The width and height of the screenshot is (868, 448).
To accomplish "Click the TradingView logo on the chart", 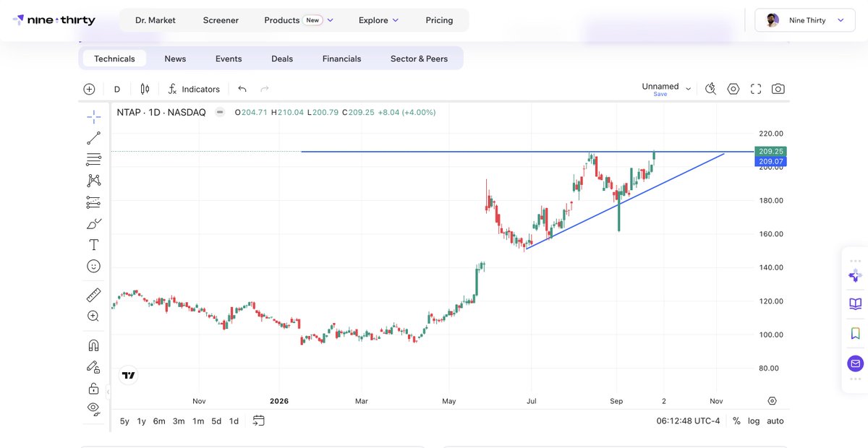I will [128, 376].
